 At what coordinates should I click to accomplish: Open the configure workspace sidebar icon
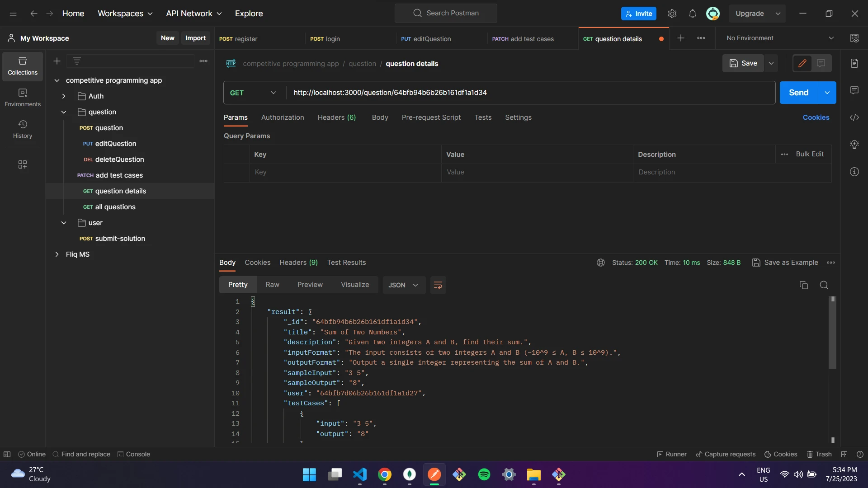click(x=23, y=164)
